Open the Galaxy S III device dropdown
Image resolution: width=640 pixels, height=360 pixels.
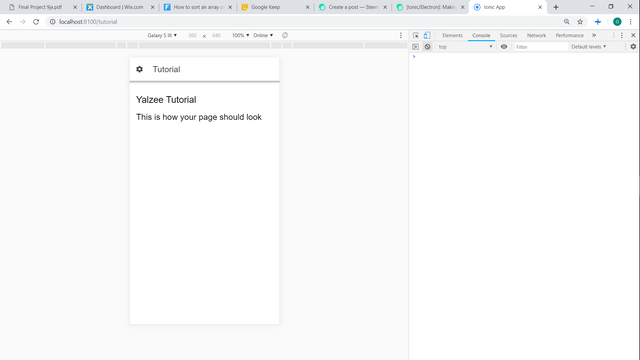[162, 36]
